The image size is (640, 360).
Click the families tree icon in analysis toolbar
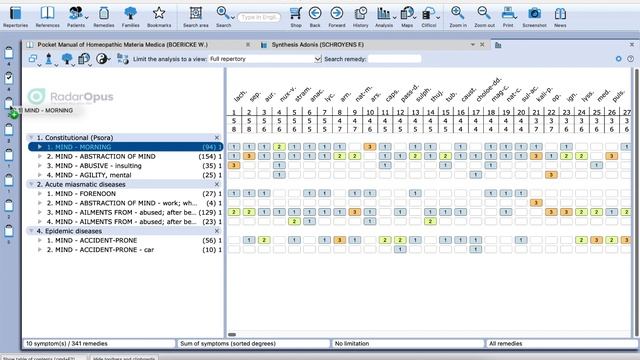click(x=67, y=59)
